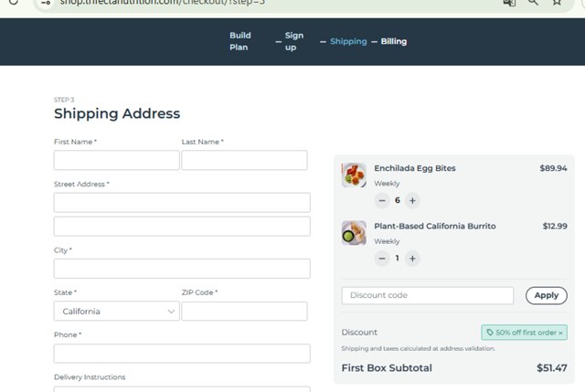Click the discount tag icon
The image size is (585, 392).
point(490,333)
